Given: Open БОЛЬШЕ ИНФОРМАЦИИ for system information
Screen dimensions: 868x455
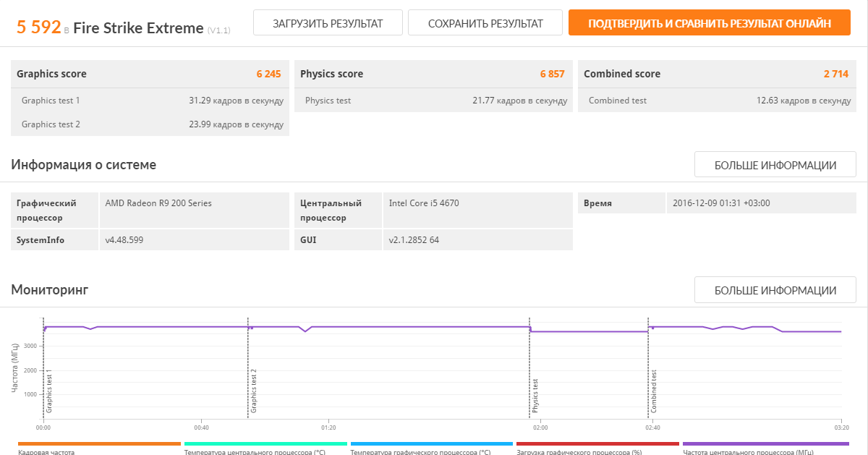Looking at the screenshot, I should point(775,165).
